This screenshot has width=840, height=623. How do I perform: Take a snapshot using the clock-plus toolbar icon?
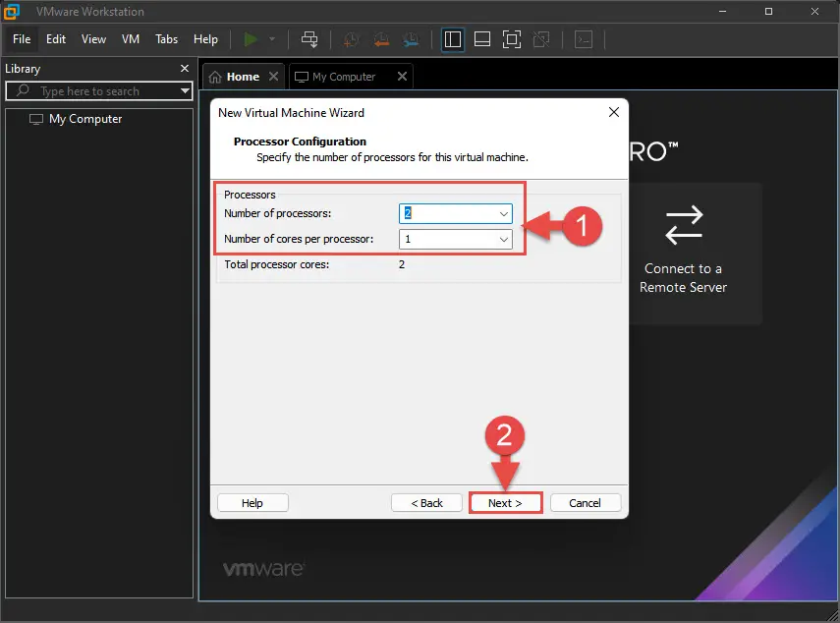point(351,39)
